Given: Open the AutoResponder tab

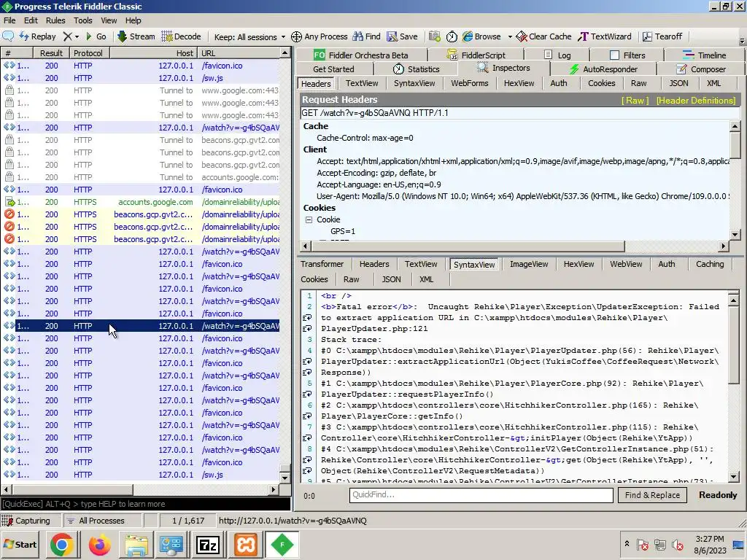Looking at the screenshot, I should [603, 69].
